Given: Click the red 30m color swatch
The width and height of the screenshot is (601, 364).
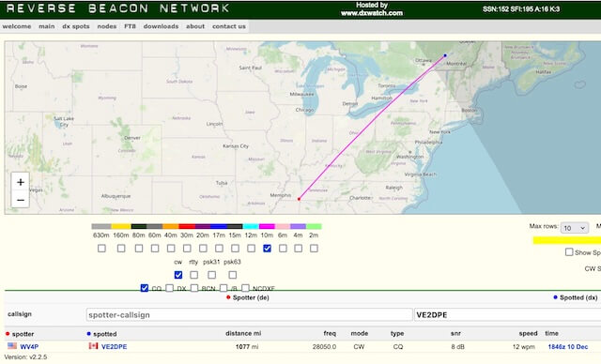Looking at the screenshot, I should pyautogui.click(x=187, y=227).
